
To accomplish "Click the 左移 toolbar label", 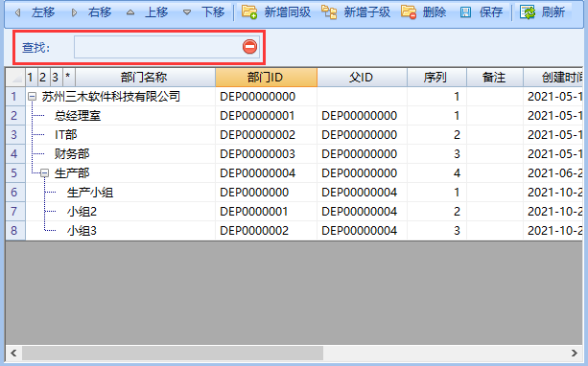I will pos(43,12).
